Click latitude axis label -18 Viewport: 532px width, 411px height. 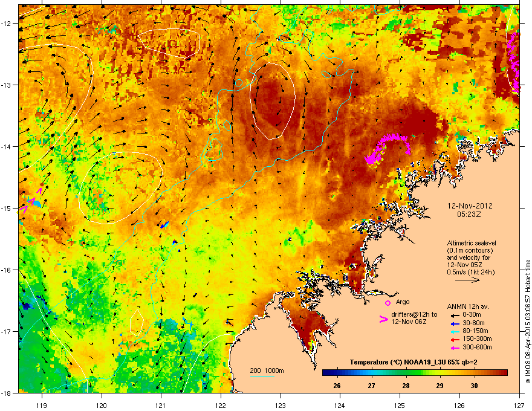pos(7,393)
